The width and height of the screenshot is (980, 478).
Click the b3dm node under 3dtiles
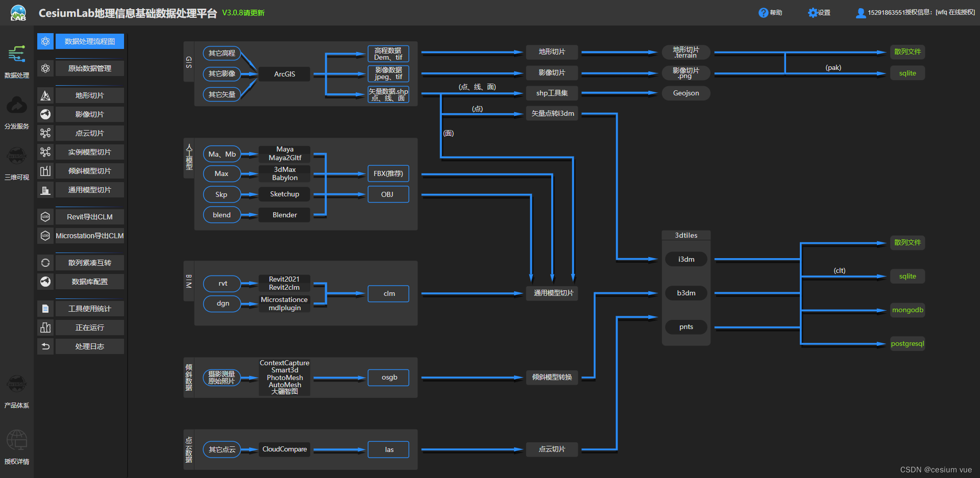coord(686,293)
